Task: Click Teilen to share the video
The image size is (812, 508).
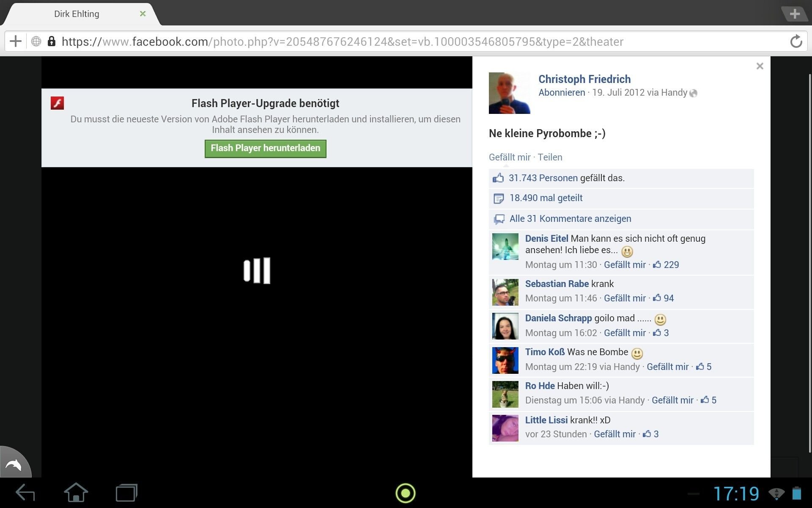Action: 550,157
